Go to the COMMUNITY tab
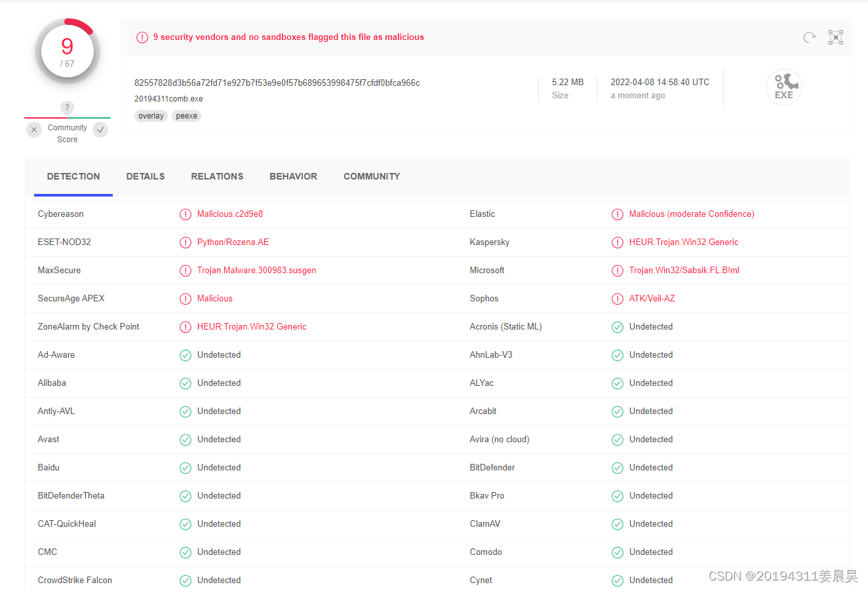Viewport: 868px width, 589px height. click(372, 177)
